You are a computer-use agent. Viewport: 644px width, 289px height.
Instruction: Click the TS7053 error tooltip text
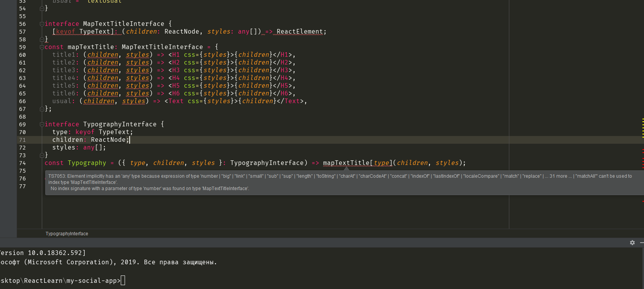click(x=340, y=182)
